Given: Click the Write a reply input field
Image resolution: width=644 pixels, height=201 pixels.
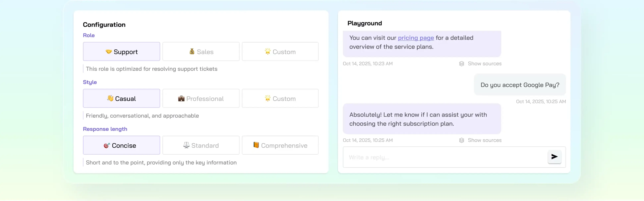Looking at the screenshot, I should 442,157.
